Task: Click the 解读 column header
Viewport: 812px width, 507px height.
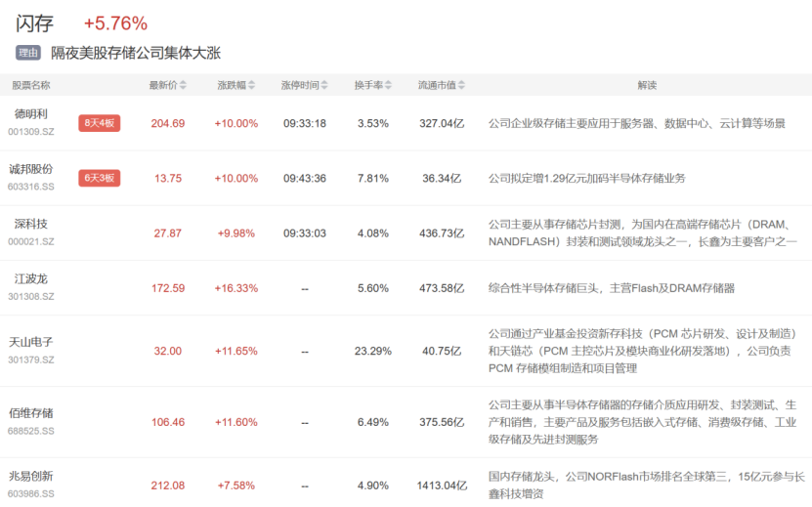Action: (x=647, y=85)
